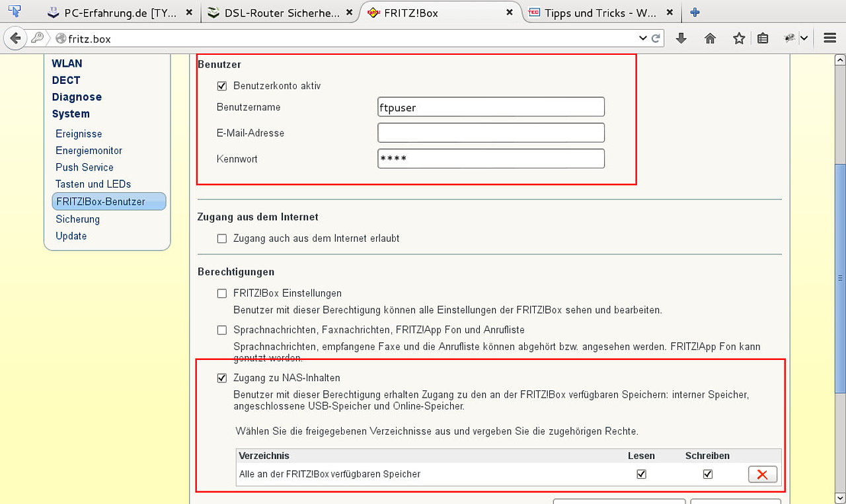
Task: Uncheck Benutzerkonto aktiv
Action: point(222,86)
